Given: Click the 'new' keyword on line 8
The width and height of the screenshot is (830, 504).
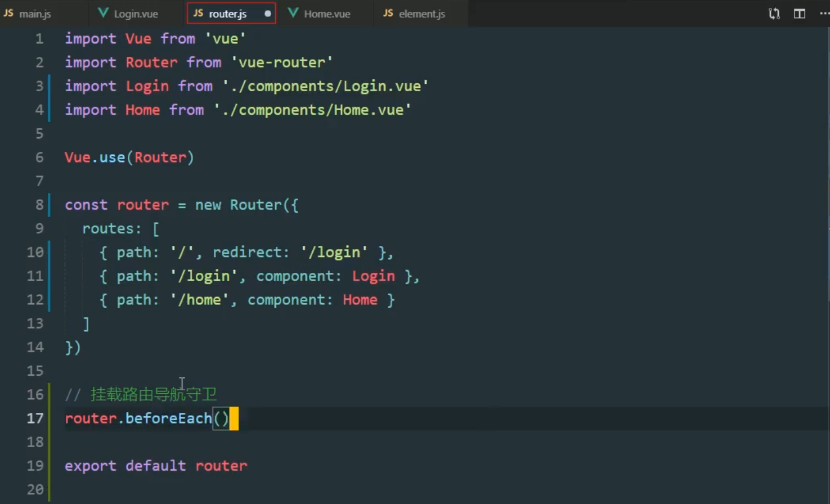Looking at the screenshot, I should pos(208,205).
